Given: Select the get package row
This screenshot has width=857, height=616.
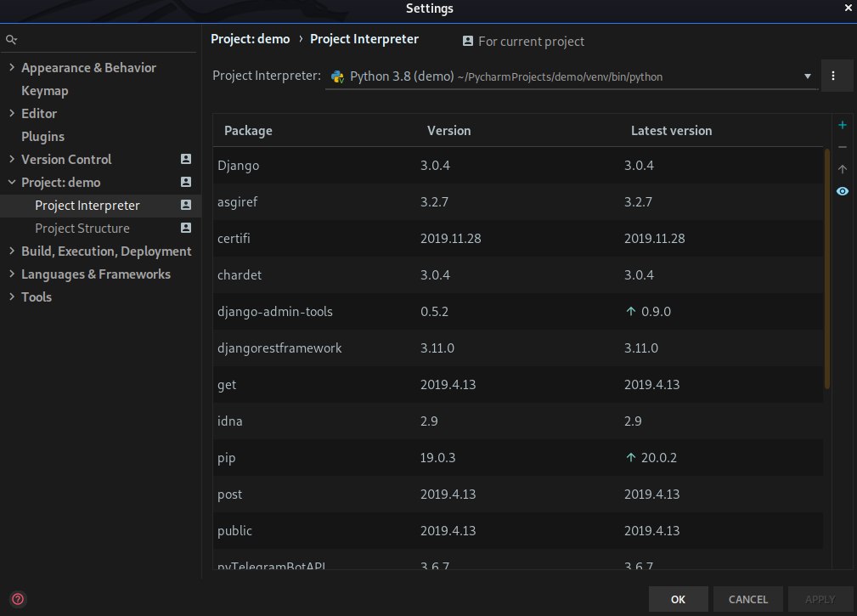Looking at the screenshot, I should pyautogui.click(x=518, y=385).
